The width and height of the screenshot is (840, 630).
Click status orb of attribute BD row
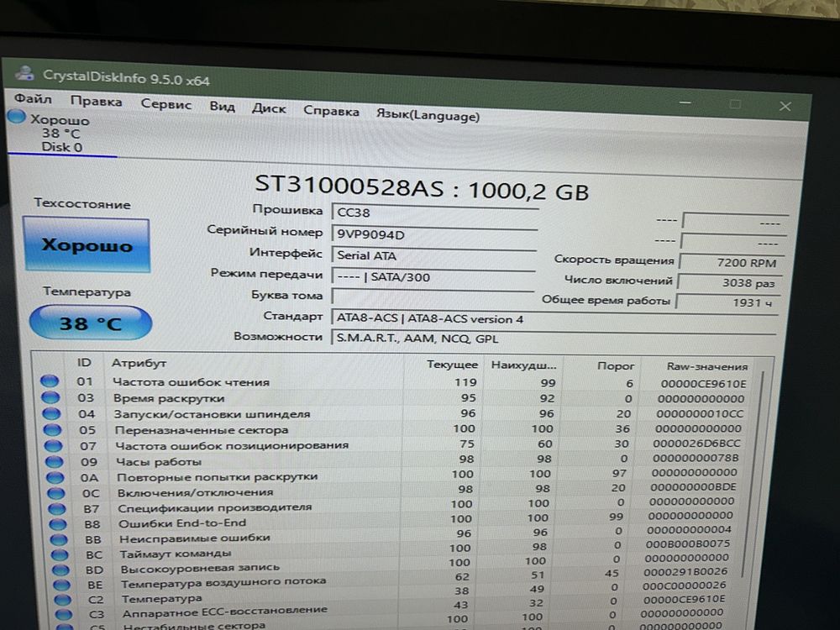[x=60, y=570]
